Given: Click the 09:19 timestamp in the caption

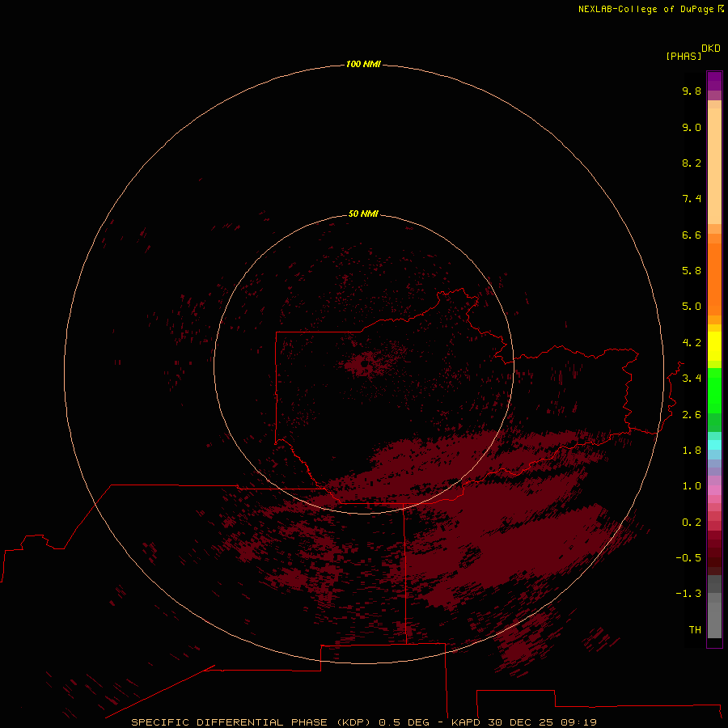Looking at the screenshot, I should tap(578, 722).
